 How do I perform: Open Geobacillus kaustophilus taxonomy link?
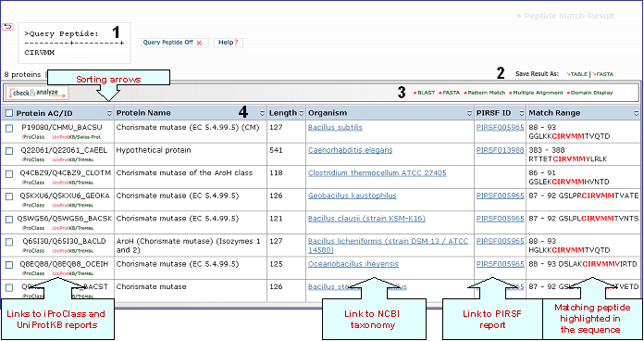pos(352,196)
